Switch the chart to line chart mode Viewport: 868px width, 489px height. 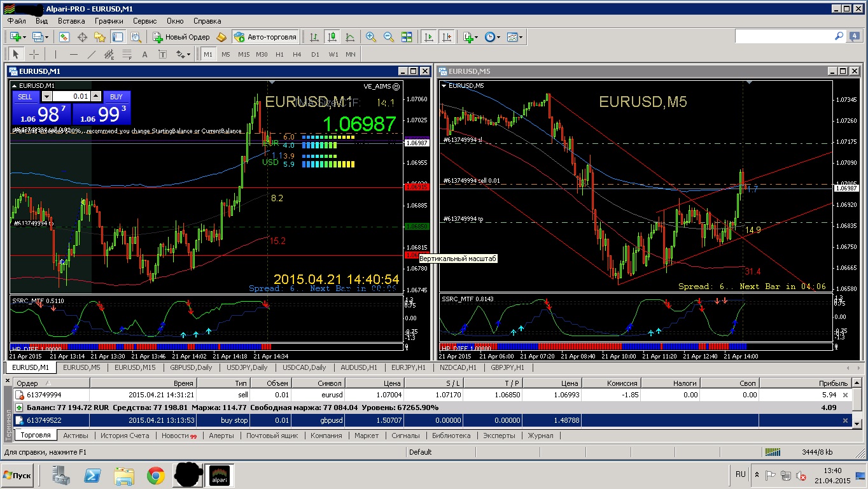tap(350, 37)
